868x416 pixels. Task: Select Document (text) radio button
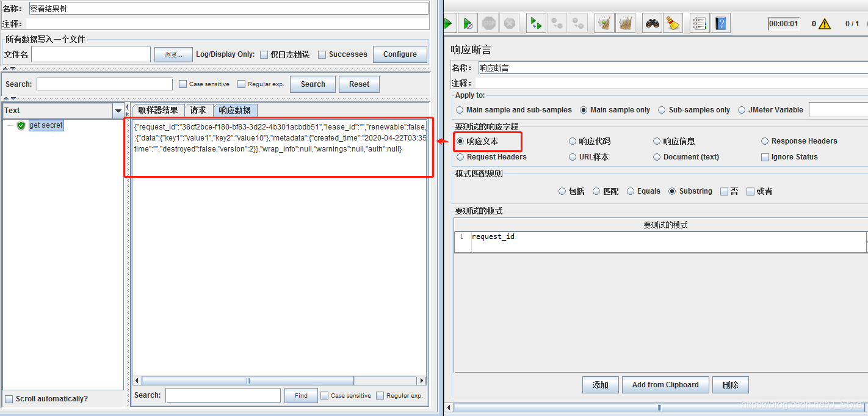657,157
